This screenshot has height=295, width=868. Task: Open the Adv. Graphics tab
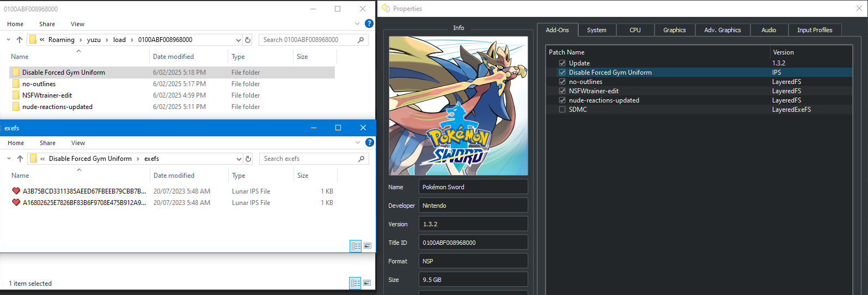[x=723, y=30]
